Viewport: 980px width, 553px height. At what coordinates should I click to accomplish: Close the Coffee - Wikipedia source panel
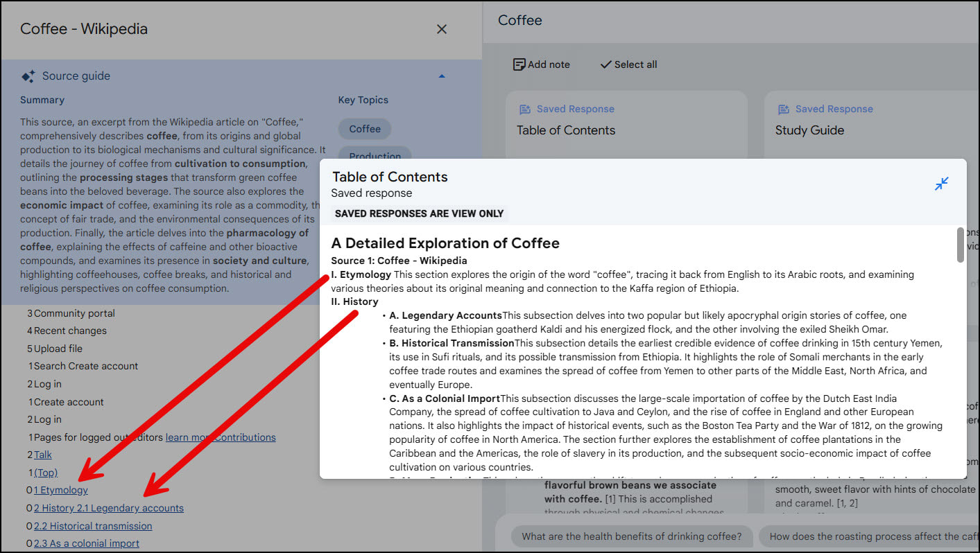(441, 29)
